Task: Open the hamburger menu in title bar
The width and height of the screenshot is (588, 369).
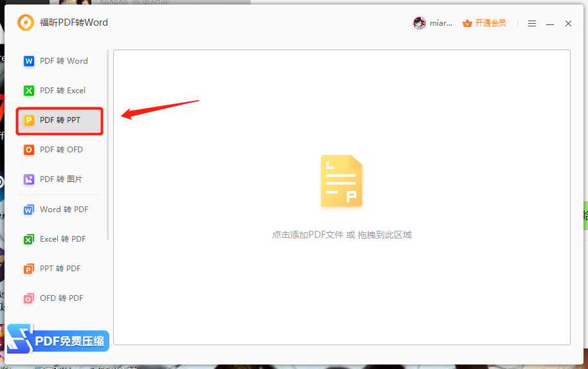Action: point(532,24)
